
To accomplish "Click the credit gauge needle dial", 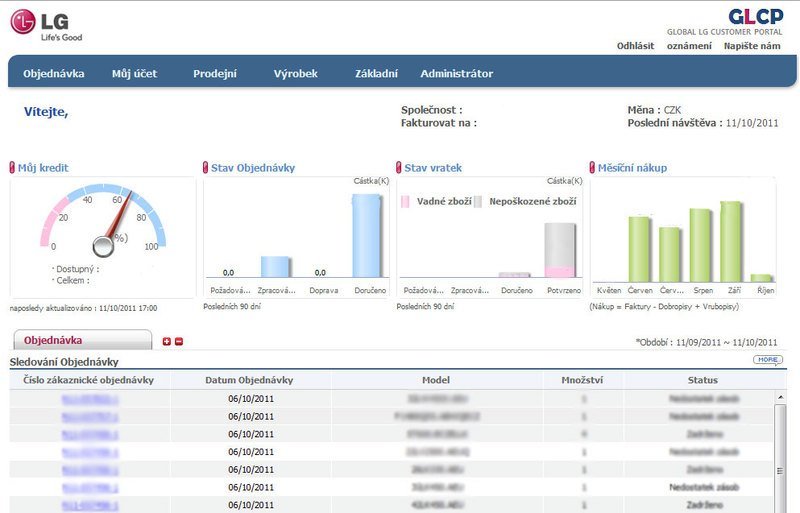I will 103,242.
